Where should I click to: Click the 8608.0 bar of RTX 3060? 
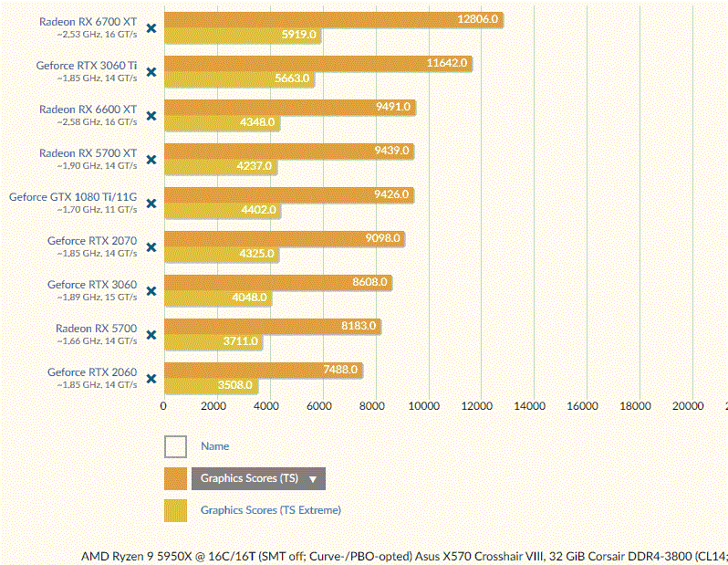pyautogui.click(x=278, y=282)
